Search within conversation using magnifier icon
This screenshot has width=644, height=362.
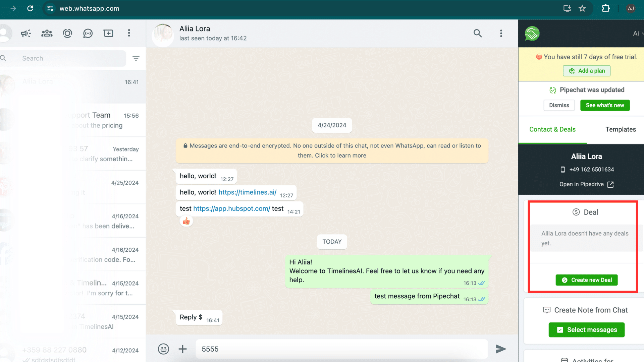(x=478, y=33)
